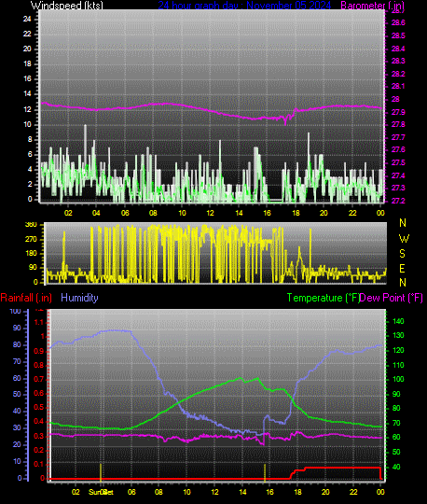Click the "Temperature (°F)" legend label
The width and height of the screenshot is (427, 504).
click(323, 298)
